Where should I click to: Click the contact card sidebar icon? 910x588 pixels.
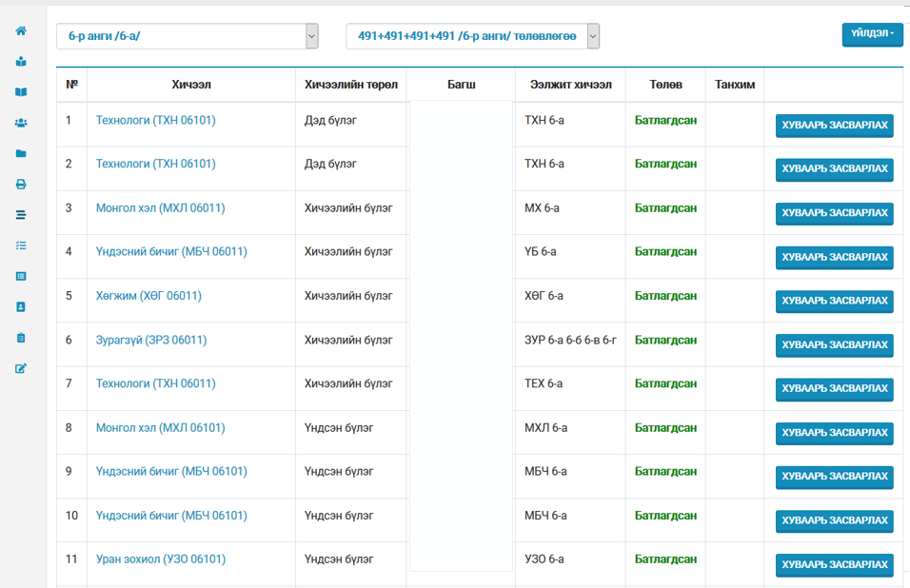21,307
